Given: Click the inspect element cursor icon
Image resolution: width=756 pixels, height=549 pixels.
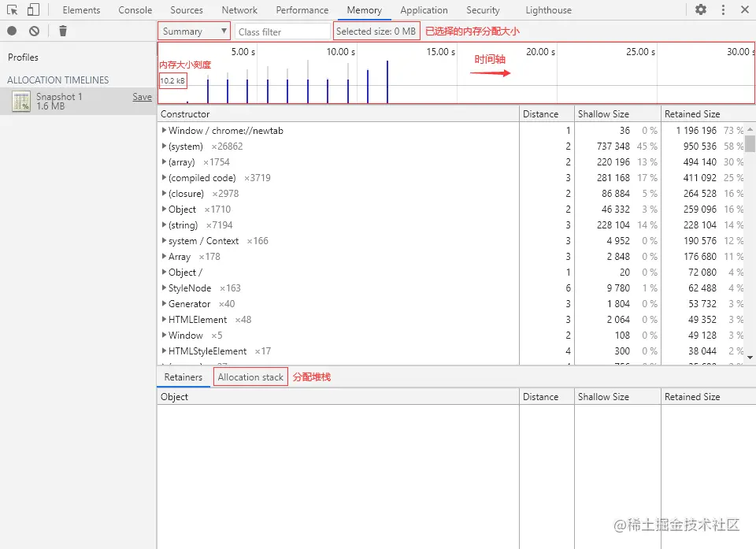Looking at the screenshot, I should coord(12,9).
